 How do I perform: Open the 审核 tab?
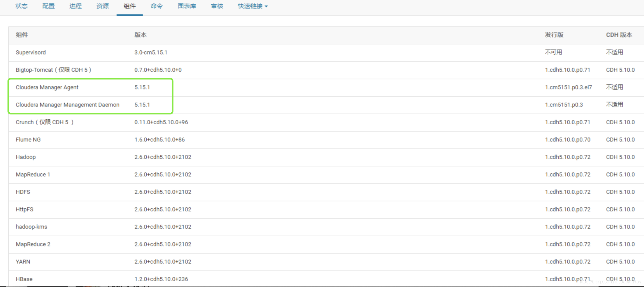(x=217, y=6)
